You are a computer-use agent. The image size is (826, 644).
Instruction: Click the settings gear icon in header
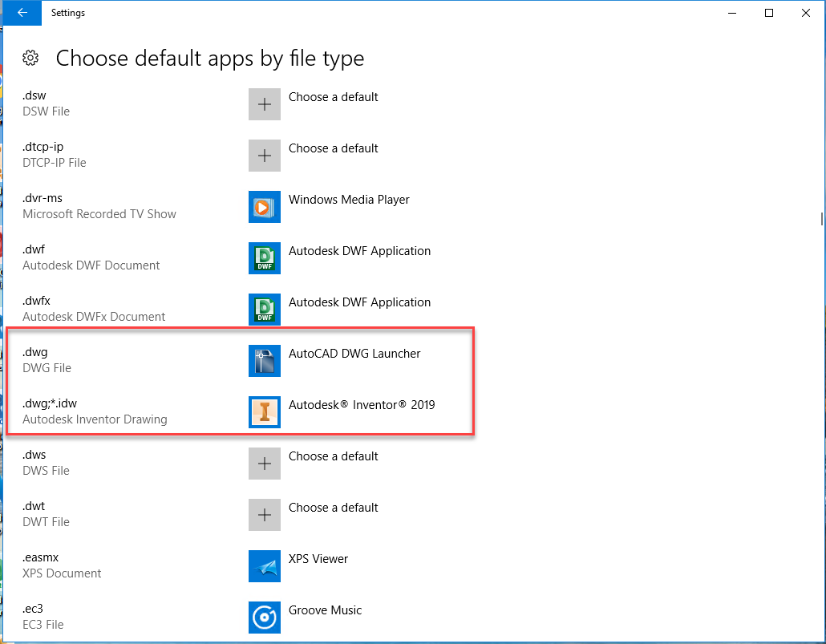coord(30,58)
